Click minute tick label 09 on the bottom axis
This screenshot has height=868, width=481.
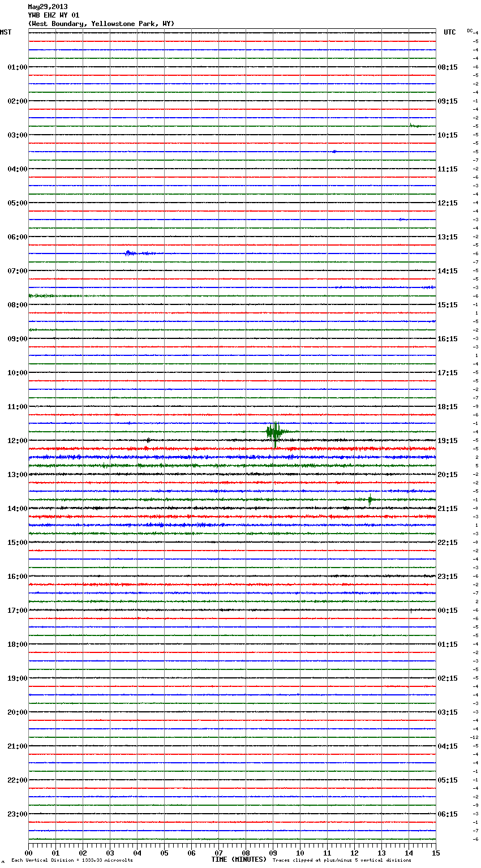(x=273, y=853)
